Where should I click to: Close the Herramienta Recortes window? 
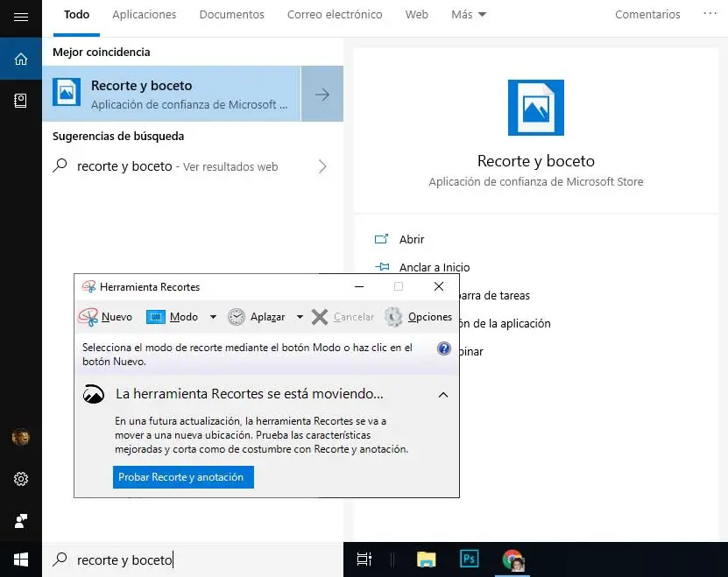(x=439, y=286)
